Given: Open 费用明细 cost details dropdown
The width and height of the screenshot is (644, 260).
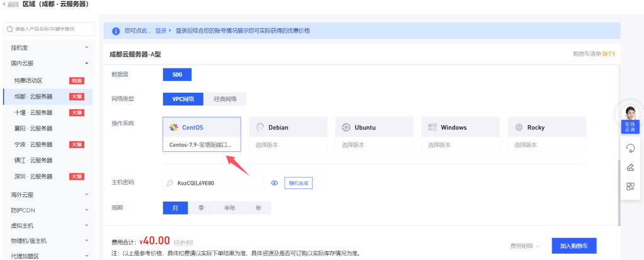Looking at the screenshot, I should click(x=525, y=246).
